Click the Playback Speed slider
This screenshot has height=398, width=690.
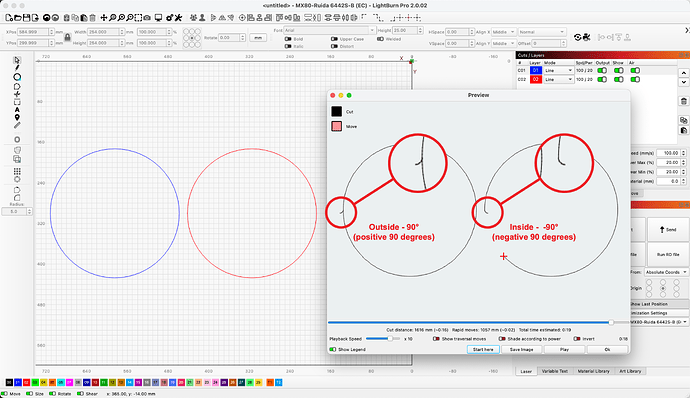(383, 339)
